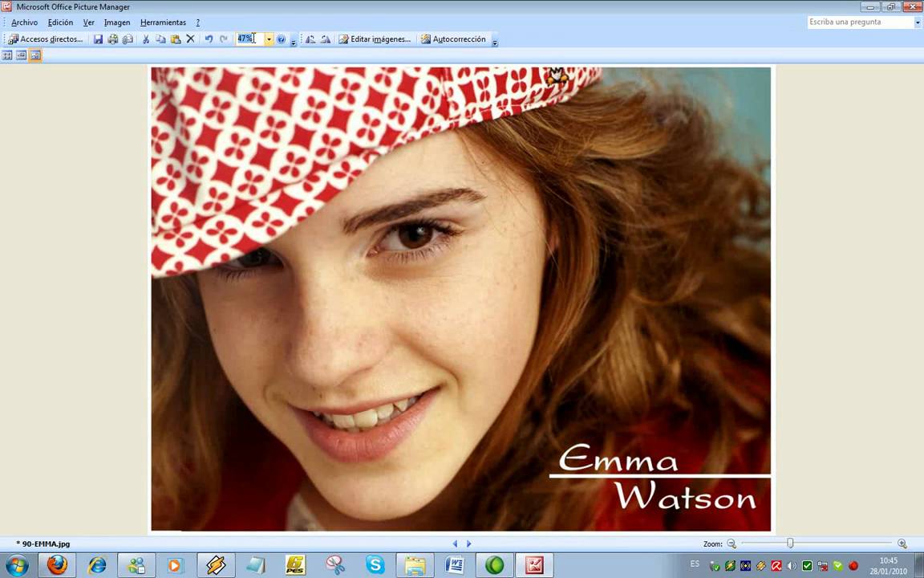Image resolution: width=924 pixels, height=578 pixels.
Task: Expand the zoom percentage dropdown arrow
Action: pyautogui.click(x=269, y=39)
